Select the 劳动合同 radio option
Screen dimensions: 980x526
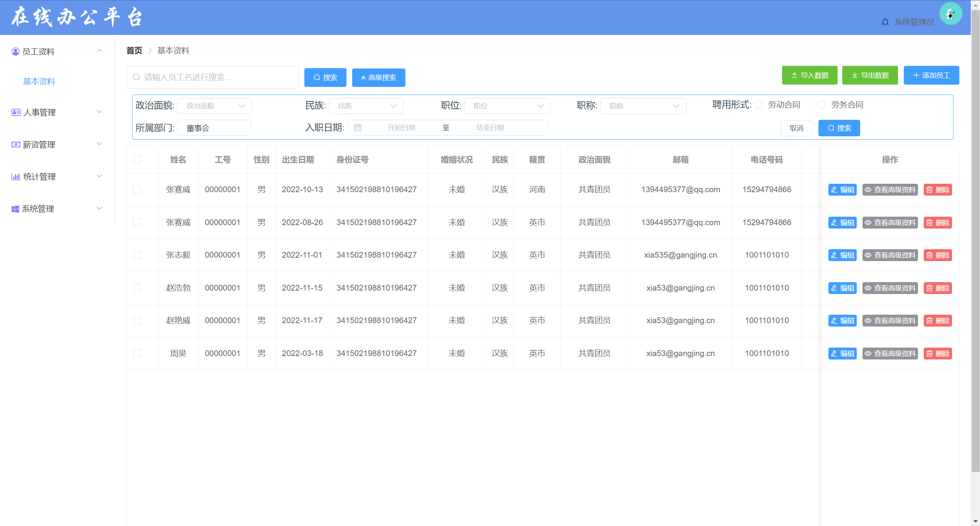[759, 105]
